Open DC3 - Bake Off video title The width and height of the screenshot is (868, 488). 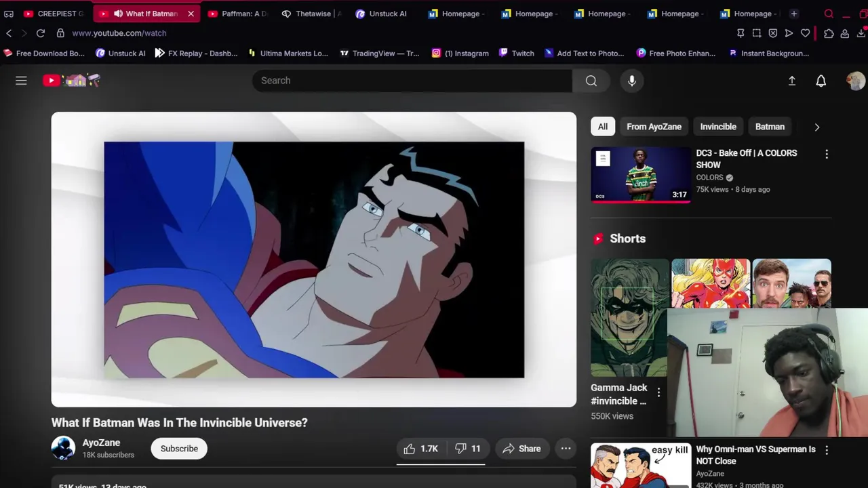click(x=746, y=159)
